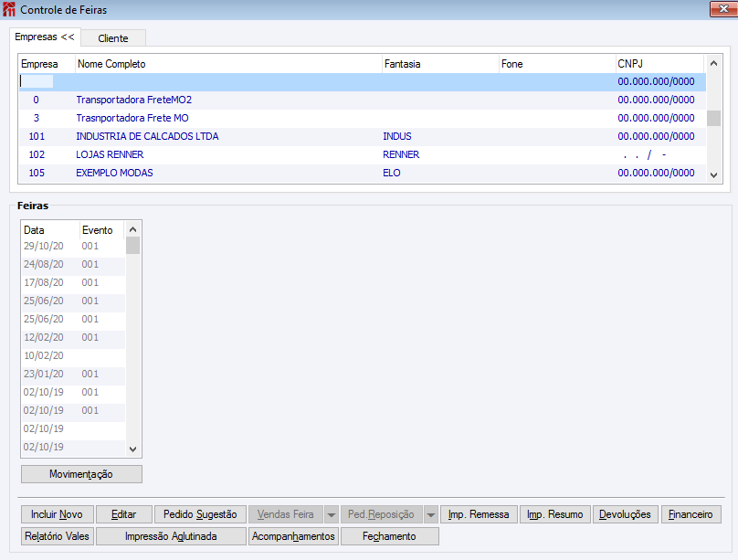Click the Feiras list scrollbar thumb
Screen dimensions: 738x560
(x=132, y=245)
